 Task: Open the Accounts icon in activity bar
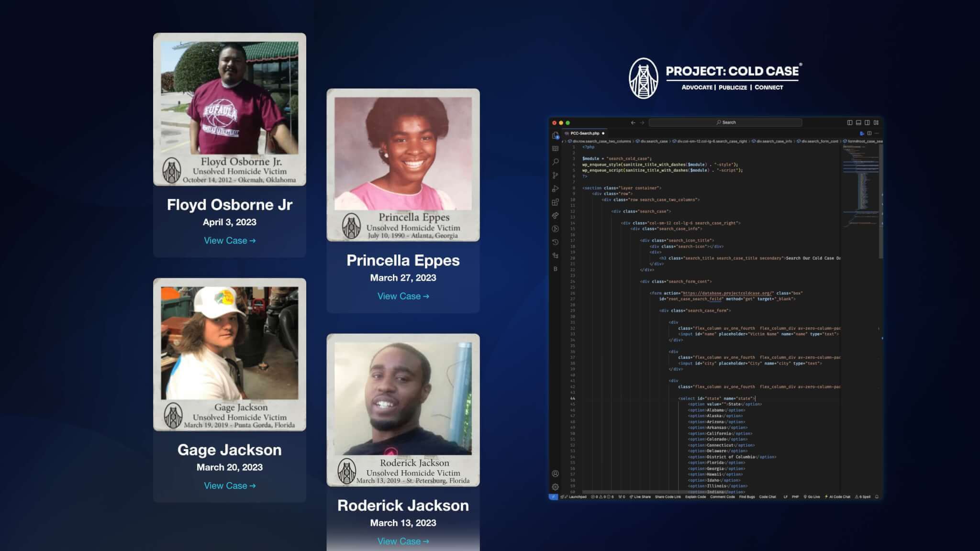coord(555,474)
